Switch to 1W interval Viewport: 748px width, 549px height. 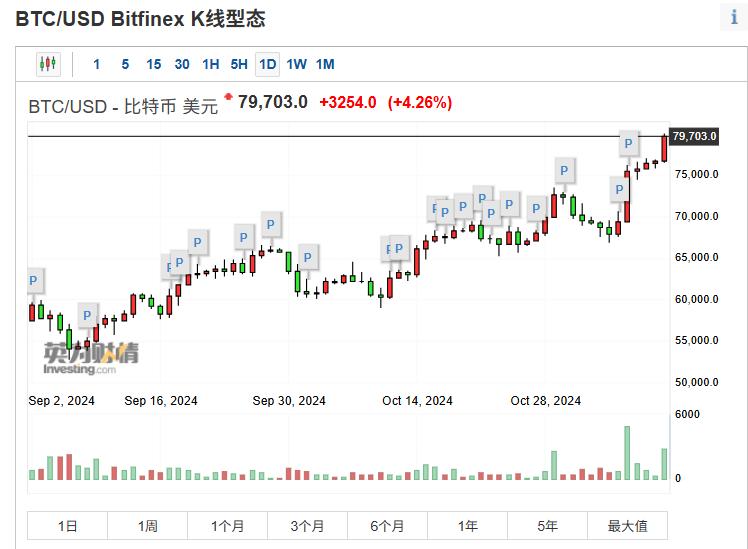296,64
